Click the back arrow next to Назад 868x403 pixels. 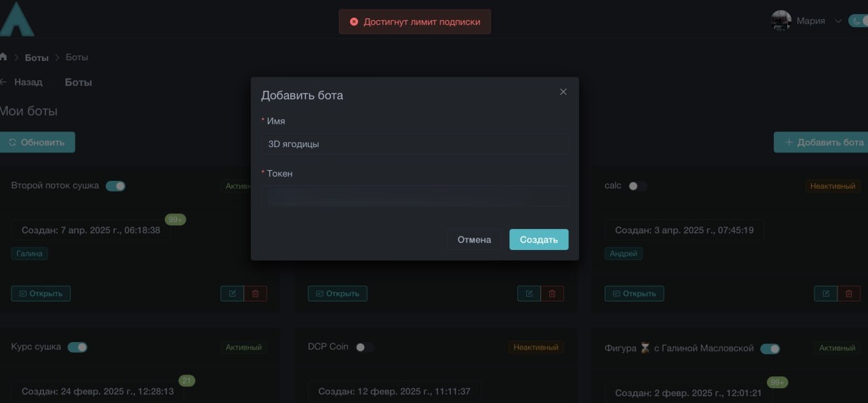tap(5, 82)
